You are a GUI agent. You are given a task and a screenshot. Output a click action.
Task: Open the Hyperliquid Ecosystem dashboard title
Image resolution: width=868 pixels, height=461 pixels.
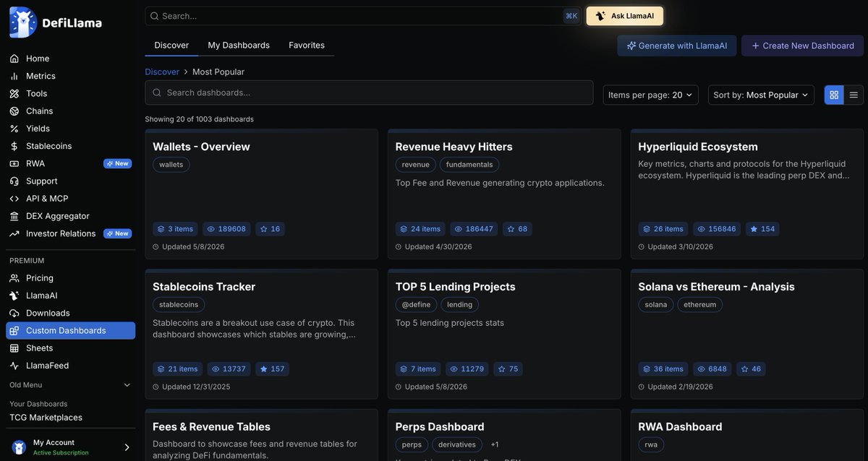(x=698, y=147)
